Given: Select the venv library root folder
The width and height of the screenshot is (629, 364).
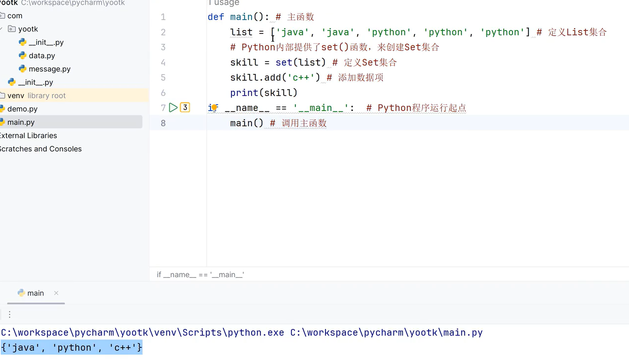Looking at the screenshot, I should [37, 96].
